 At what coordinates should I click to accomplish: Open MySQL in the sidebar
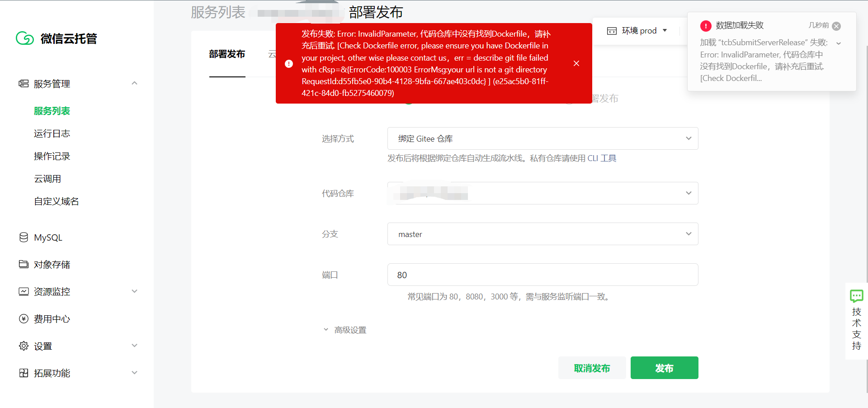[x=48, y=237]
